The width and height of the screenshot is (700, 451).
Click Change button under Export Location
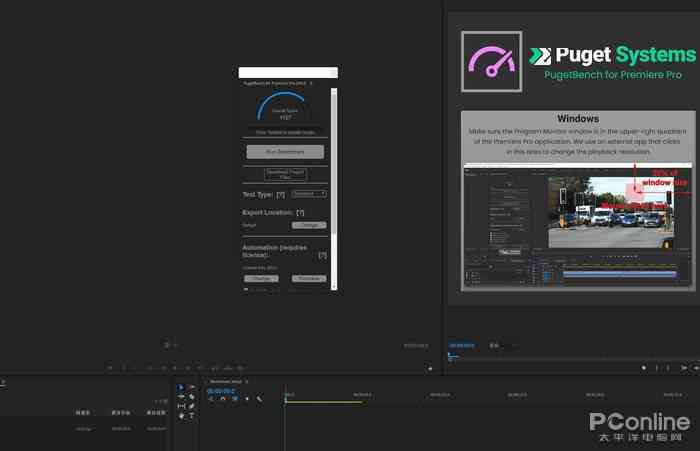(309, 225)
